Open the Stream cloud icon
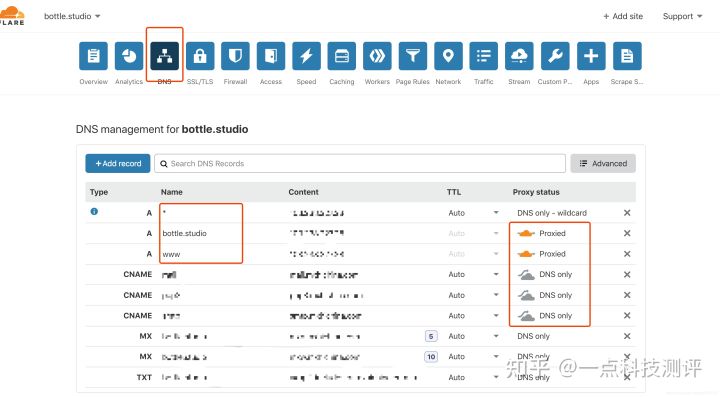Image resolution: width=720 pixels, height=397 pixels. (x=519, y=56)
